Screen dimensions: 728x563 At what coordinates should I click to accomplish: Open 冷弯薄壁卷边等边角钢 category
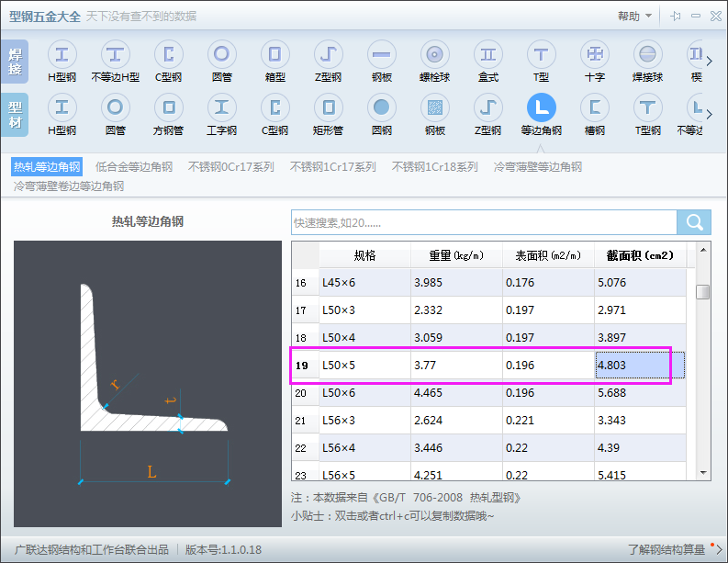click(69, 186)
